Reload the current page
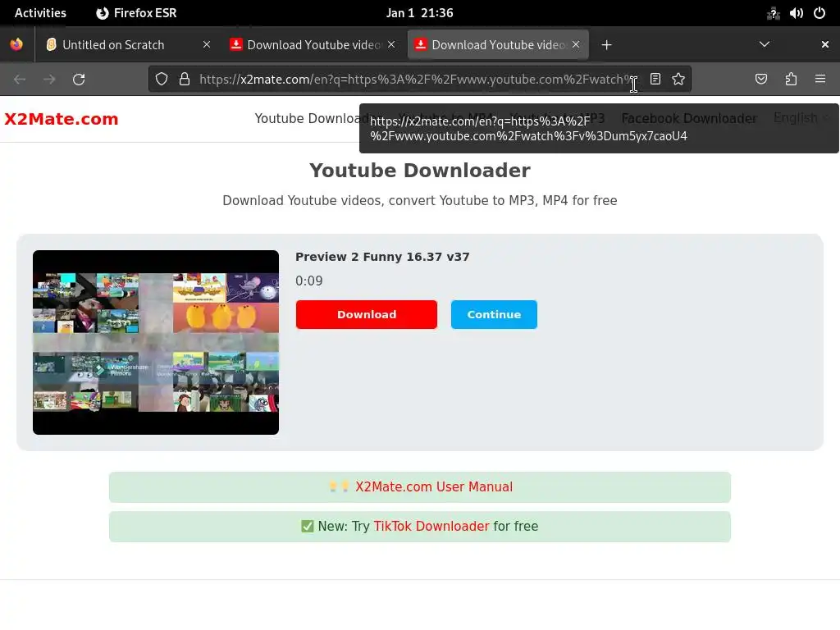The width and height of the screenshot is (840, 630). (79, 80)
